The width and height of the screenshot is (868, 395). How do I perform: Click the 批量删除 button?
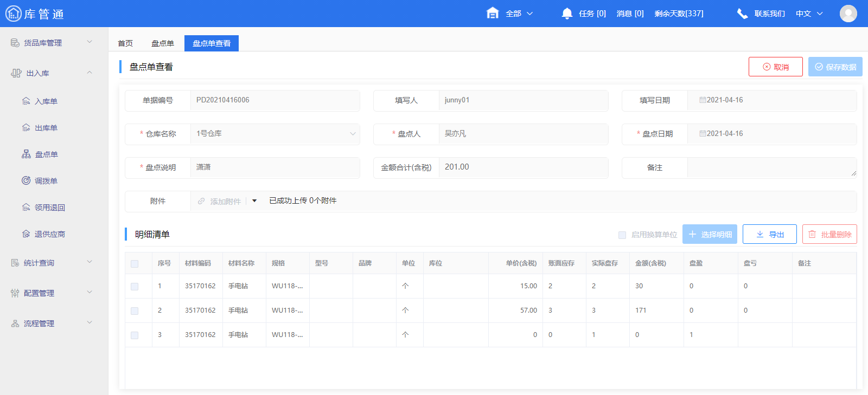click(x=829, y=234)
